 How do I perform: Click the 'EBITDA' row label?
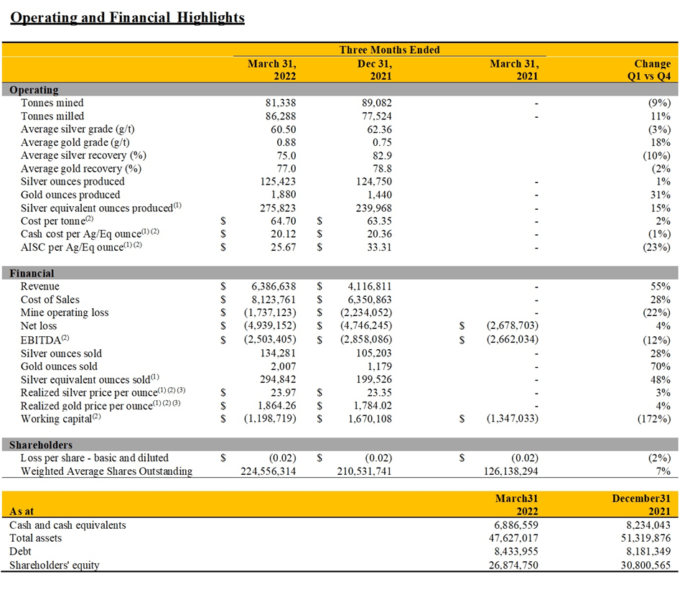click(45, 340)
